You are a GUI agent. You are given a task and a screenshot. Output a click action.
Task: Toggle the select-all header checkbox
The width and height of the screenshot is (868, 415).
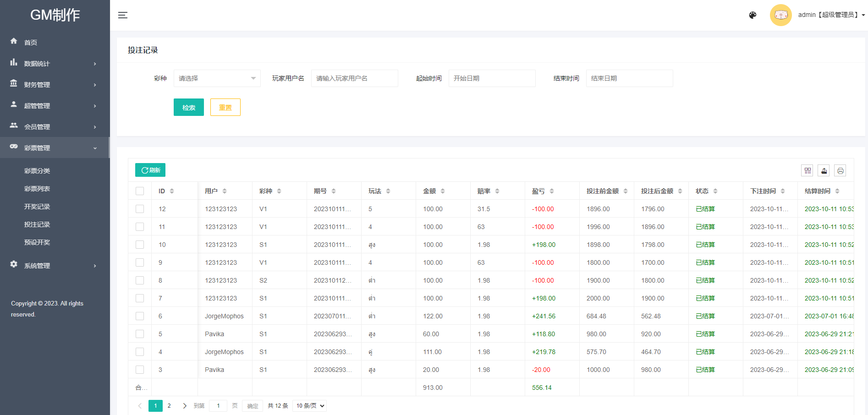(x=140, y=191)
